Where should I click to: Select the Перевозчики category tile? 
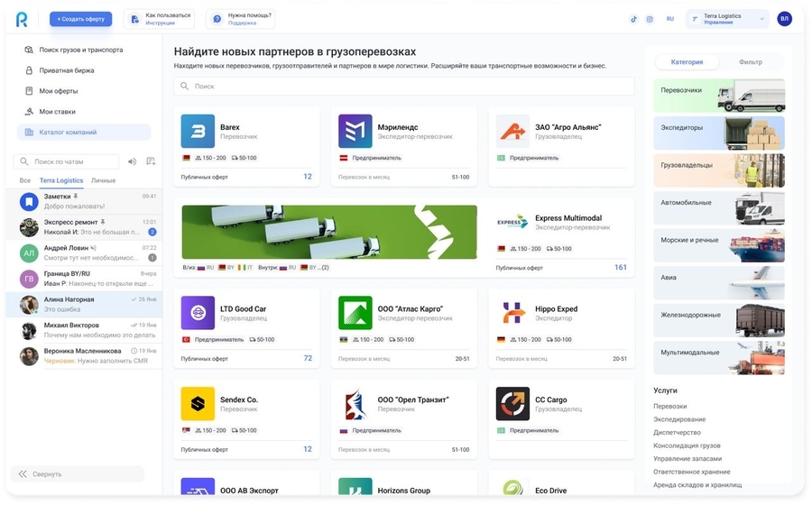pos(719,96)
